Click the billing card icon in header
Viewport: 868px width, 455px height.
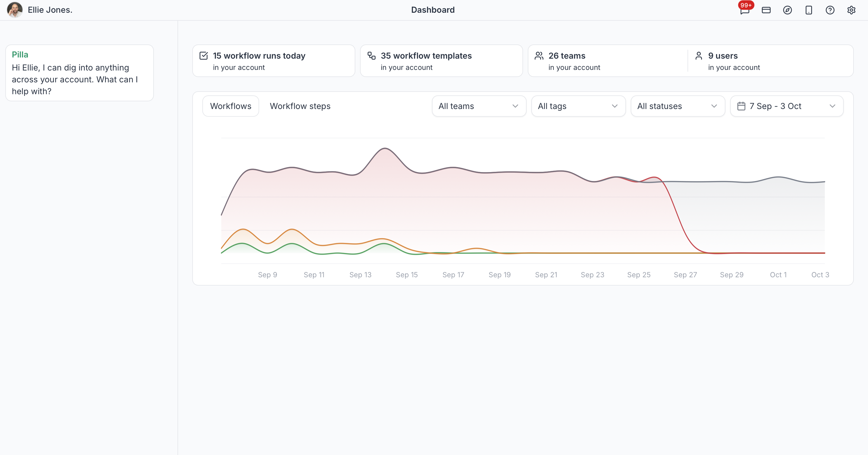[x=766, y=10]
